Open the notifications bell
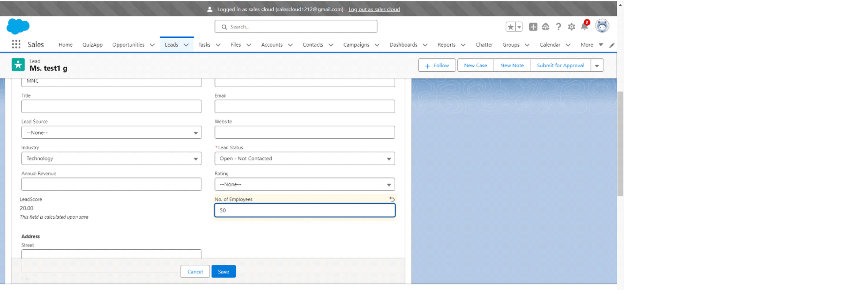This screenshot has height=290, width=868. 584,27
